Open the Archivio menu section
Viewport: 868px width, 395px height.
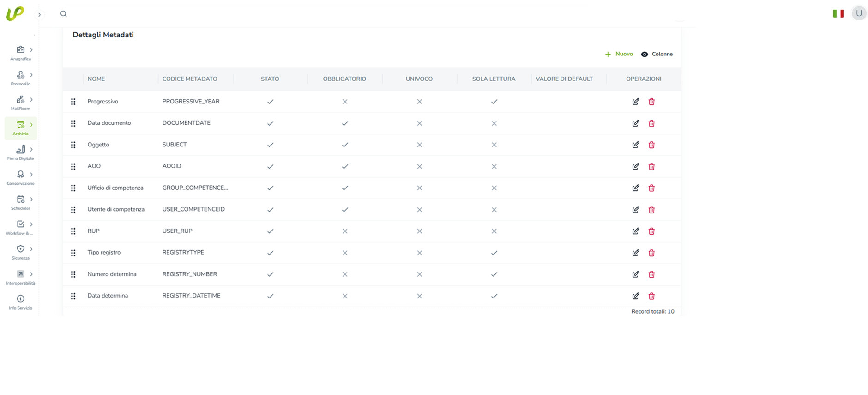point(21,128)
